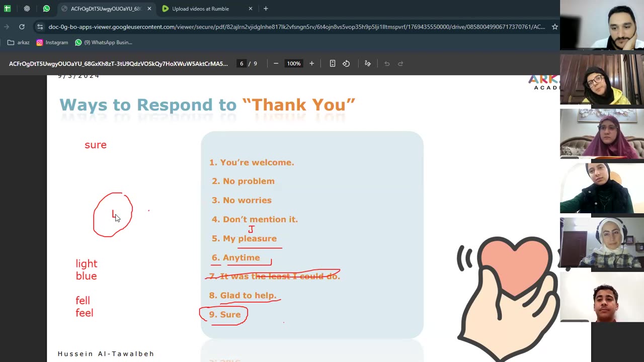This screenshot has height=362, width=644.
Task: Zoom in the PDF with plus button
Action: pos(311,63)
